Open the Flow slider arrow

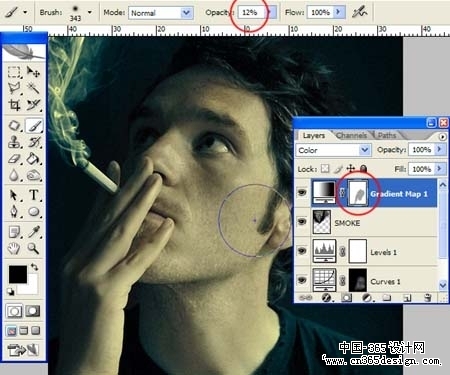point(339,12)
